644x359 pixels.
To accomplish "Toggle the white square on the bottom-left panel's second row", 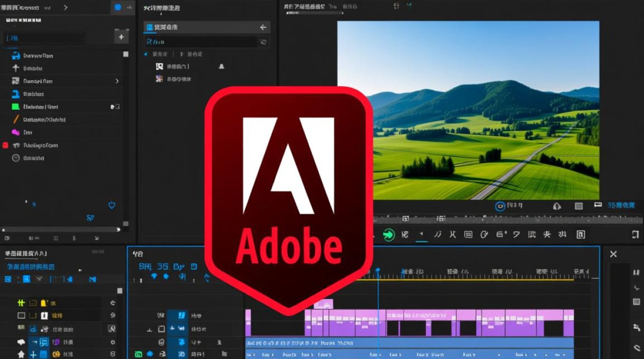I will [x=21, y=316].
